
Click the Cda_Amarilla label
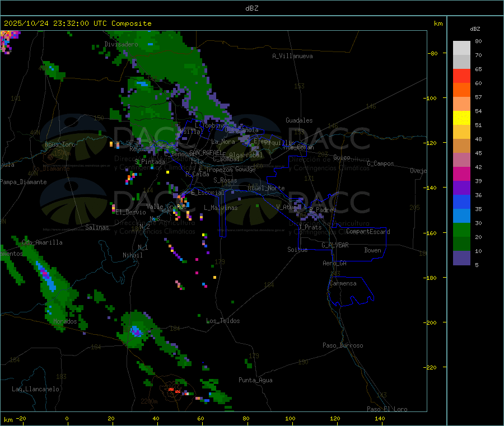click(43, 242)
